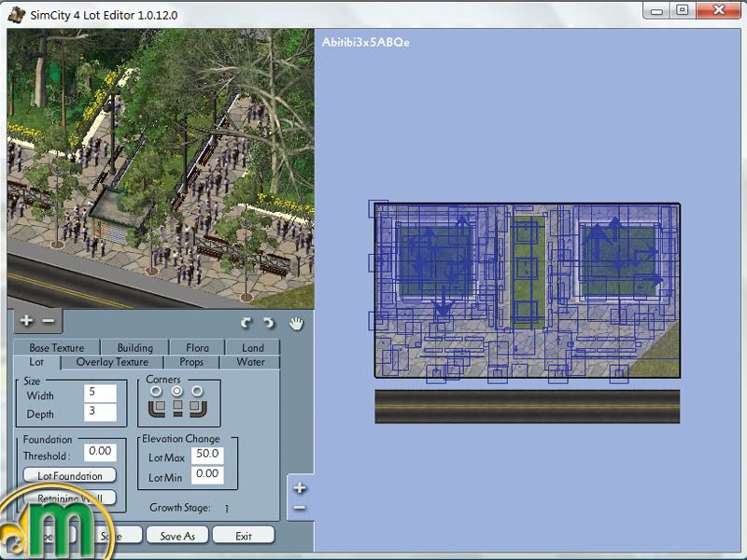
Task: Switch to the Flora tab
Action: coord(197,347)
